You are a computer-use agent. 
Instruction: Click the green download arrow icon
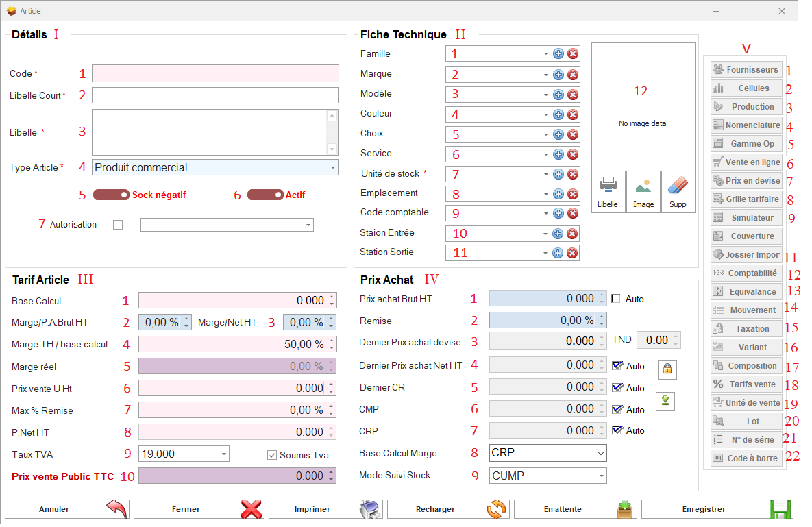pos(665,401)
